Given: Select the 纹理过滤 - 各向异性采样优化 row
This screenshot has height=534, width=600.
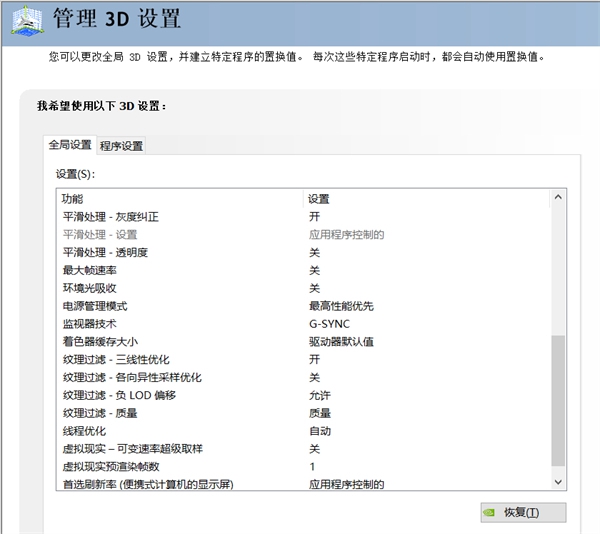Looking at the screenshot, I should (304, 378).
